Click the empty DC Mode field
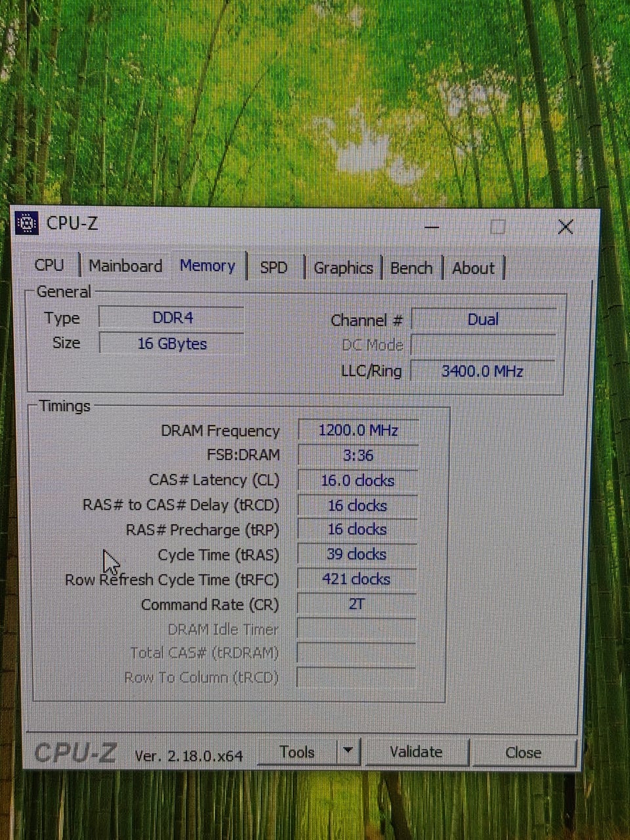This screenshot has height=840, width=630. tap(483, 345)
